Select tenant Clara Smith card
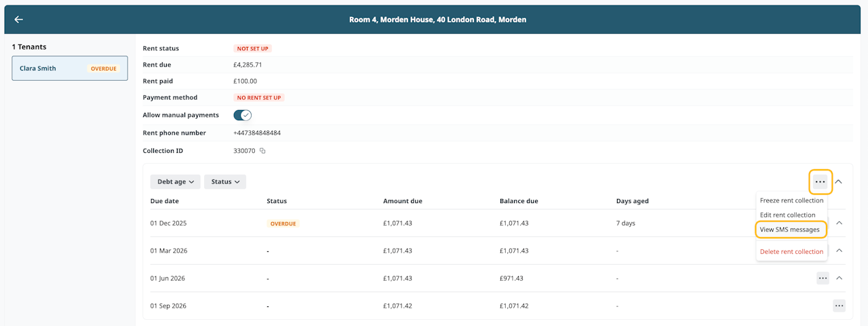This screenshot has width=868, height=326. tap(70, 69)
